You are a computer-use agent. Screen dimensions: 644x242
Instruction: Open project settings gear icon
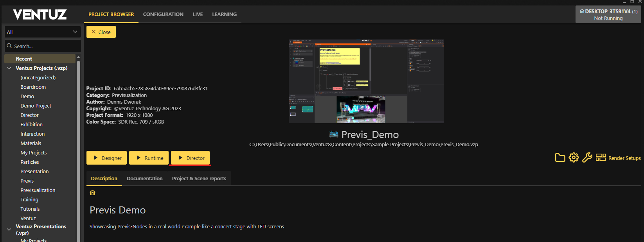click(x=574, y=158)
